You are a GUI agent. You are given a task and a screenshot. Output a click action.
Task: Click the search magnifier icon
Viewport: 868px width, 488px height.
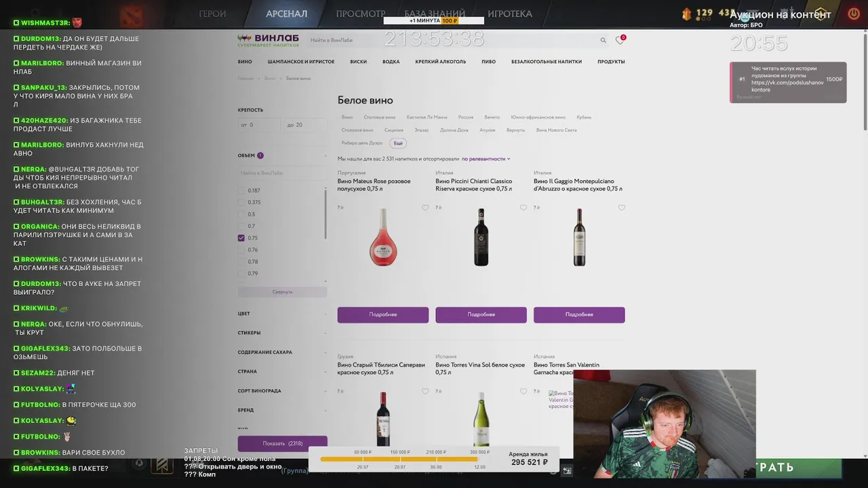point(603,41)
